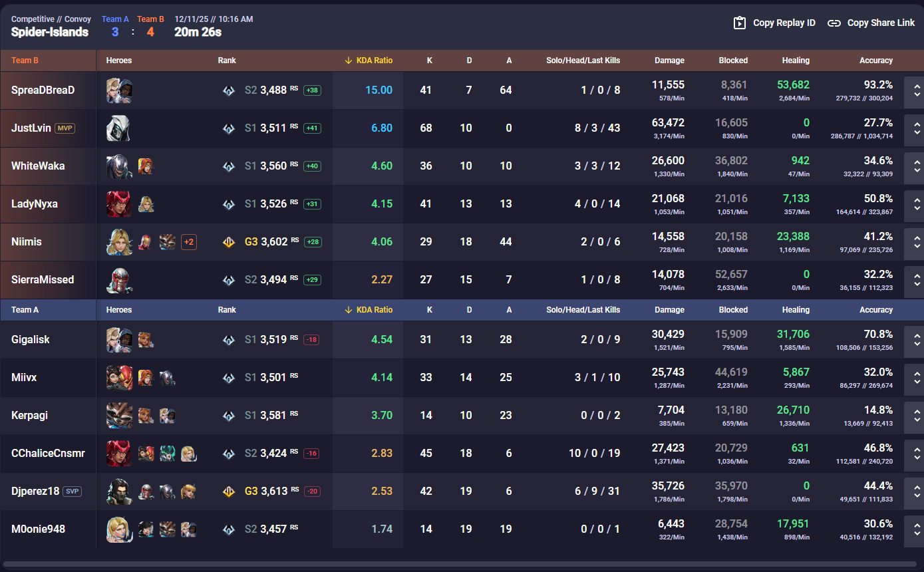The height and width of the screenshot is (572, 924).
Task: Open CChaliceCnsmr's player name link
Action: 48,453
